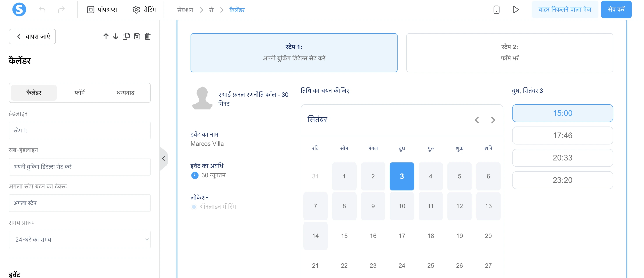Open the पॉपअप्स panel
644x278 pixels.
[x=102, y=9]
